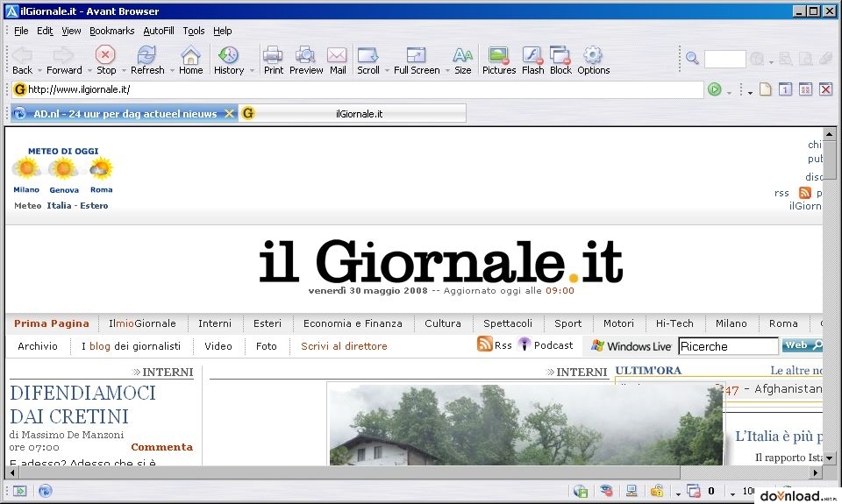Select the ilGiornale.it browser tab
The width and height of the screenshot is (842, 504).
pyautogui.click(x=353, y=114)
